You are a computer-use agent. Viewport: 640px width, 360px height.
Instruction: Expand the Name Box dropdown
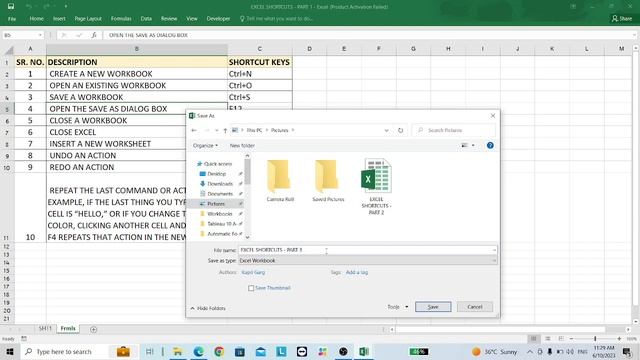pyautogui.click(x=40, y=35)
